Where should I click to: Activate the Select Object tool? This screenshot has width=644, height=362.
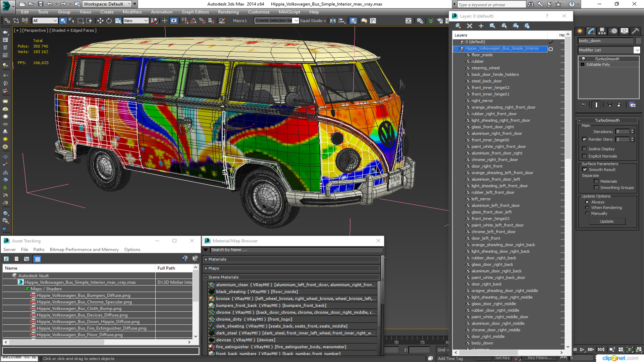63,21
